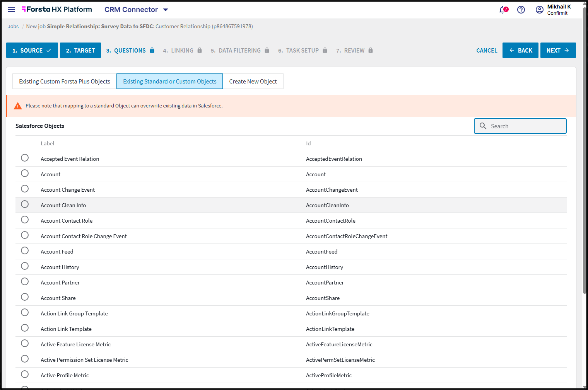Go to step 2 Target

(80, 50)
